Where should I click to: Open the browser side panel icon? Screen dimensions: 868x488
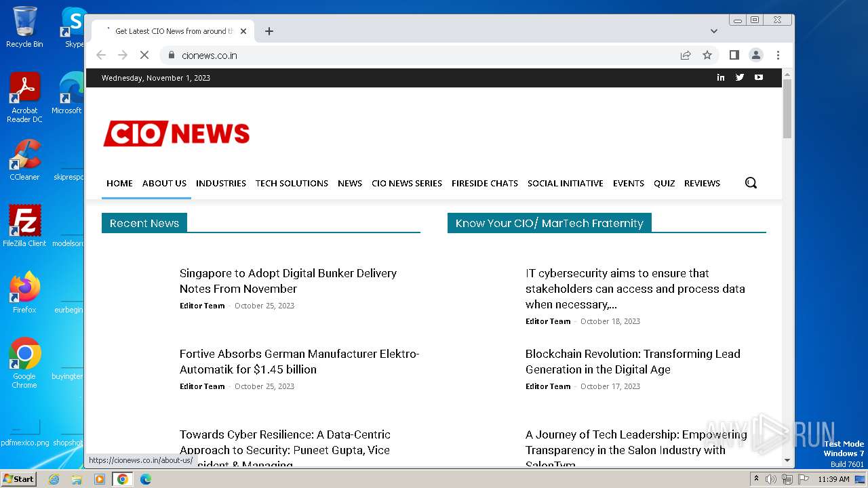point(734,56)
